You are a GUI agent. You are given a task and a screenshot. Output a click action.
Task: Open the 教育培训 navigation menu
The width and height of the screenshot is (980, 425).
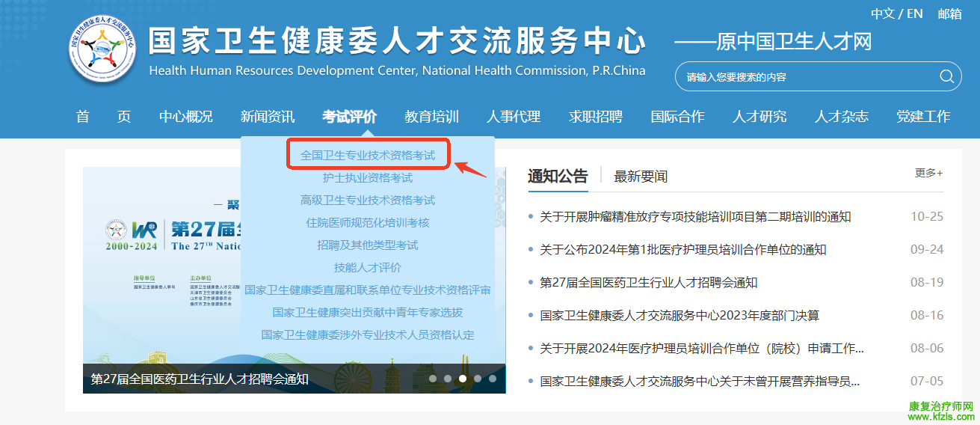pyautogui.click(x=431, y=117)
